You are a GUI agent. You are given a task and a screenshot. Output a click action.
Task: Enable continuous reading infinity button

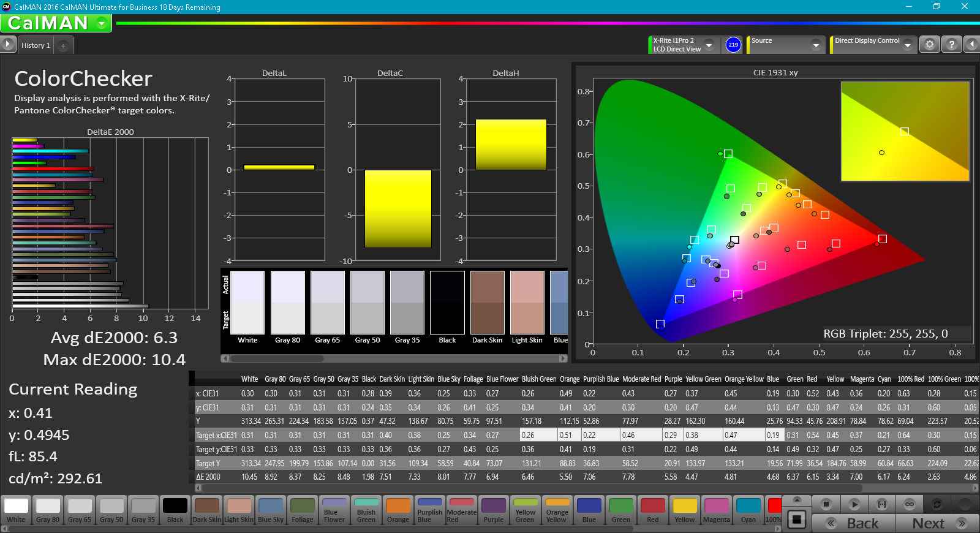(x=910, y=504)
